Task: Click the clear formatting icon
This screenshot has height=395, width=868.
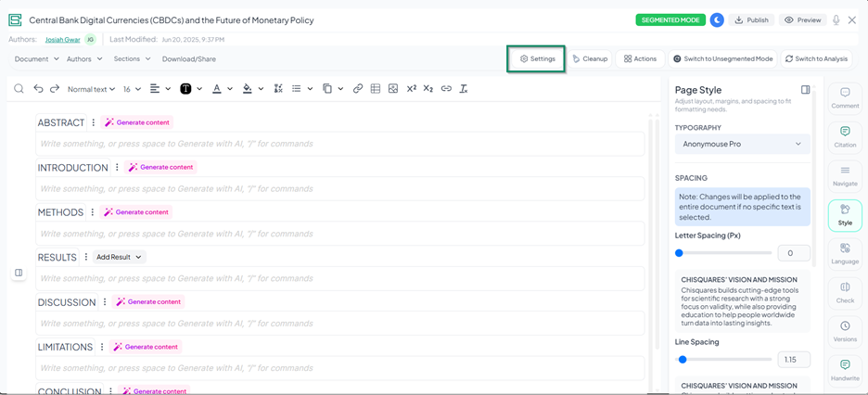Action: (x=464, y=89)
